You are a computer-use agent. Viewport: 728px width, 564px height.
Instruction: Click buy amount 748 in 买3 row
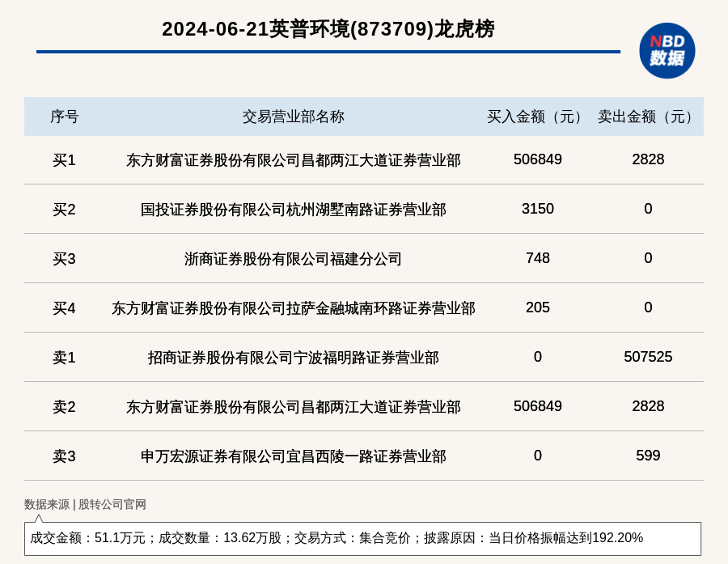tap(538, 258)
